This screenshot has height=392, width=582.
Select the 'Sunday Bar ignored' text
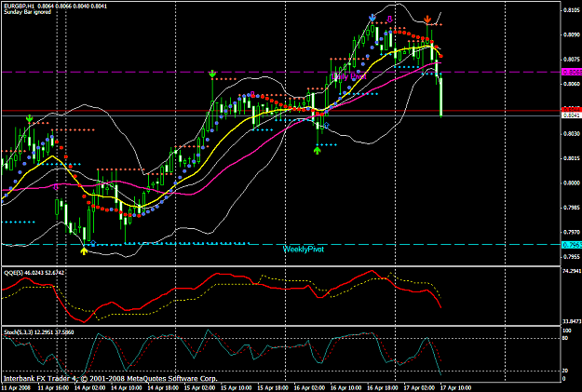point(27,12)
